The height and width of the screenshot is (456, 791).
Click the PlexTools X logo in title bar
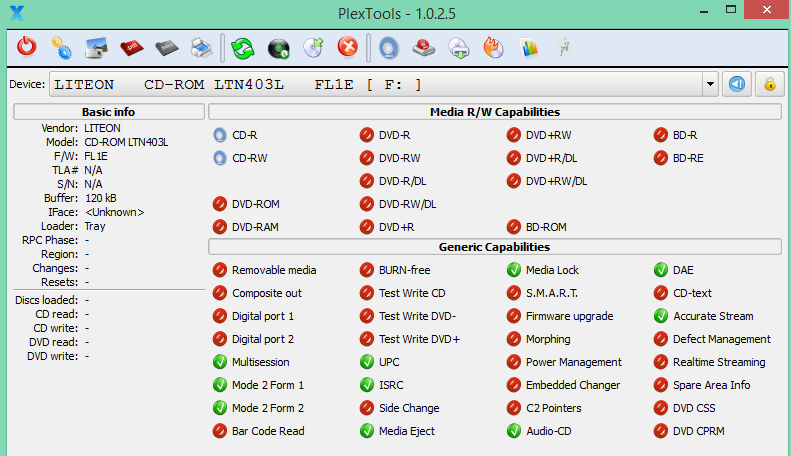[x=17, y=13]
